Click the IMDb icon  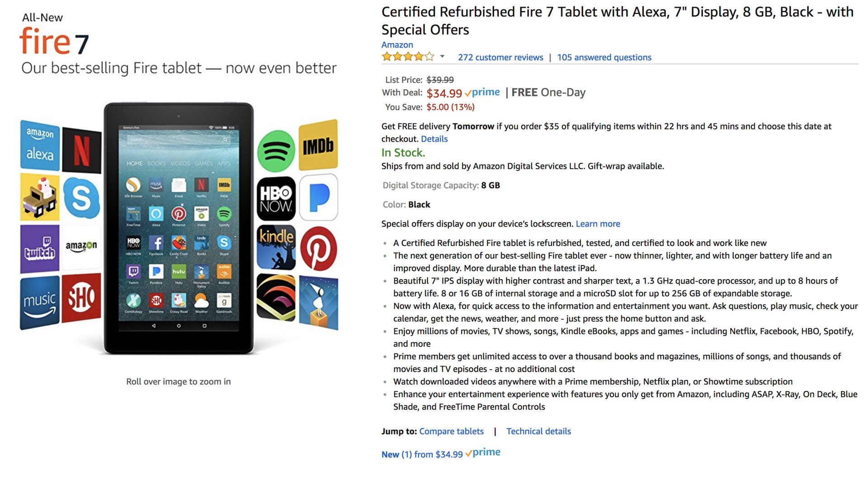tap(318, 146)
